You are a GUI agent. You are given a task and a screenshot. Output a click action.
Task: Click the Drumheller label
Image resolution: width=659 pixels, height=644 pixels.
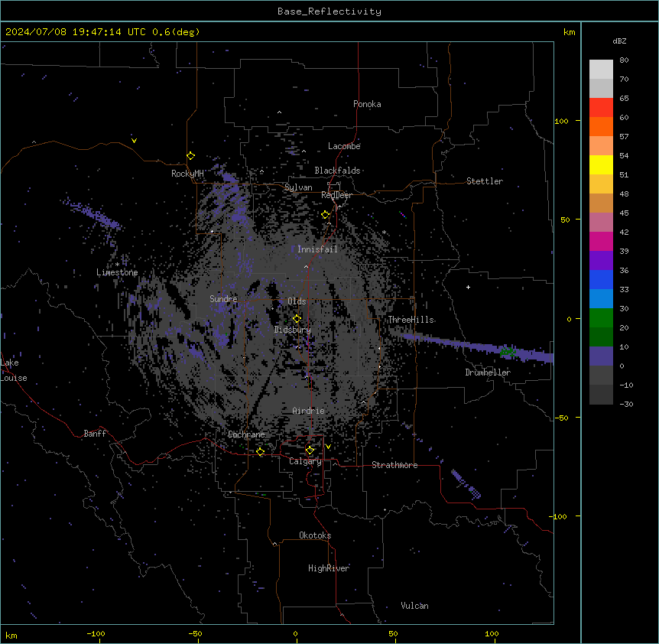coord(488,372)
